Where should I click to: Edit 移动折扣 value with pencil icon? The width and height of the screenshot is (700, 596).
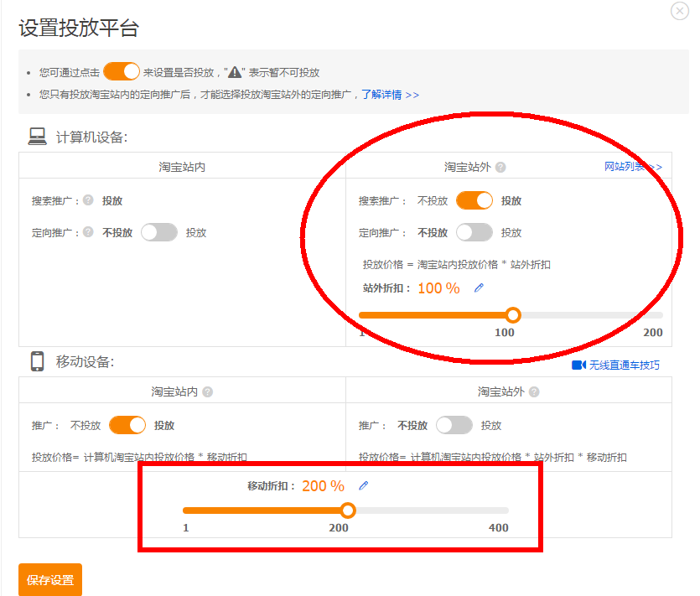(364, 486)
